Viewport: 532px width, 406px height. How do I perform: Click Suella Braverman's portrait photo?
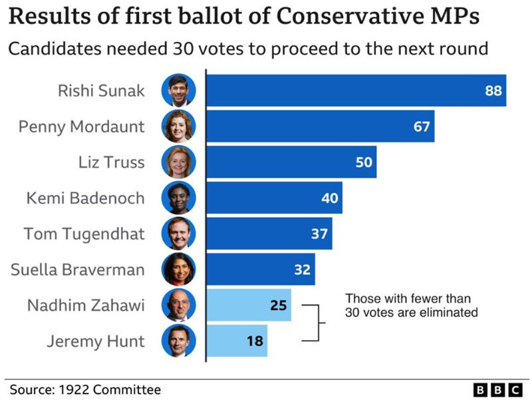pos(179,269)
